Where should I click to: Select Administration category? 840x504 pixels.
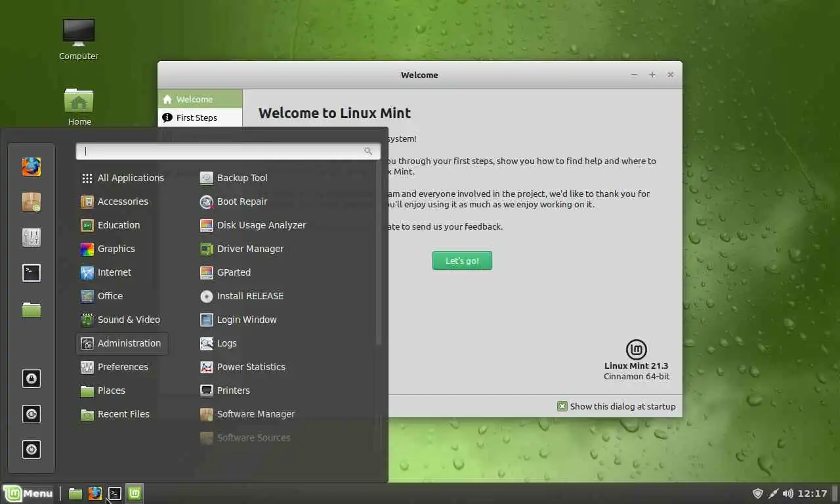[122, 343]
